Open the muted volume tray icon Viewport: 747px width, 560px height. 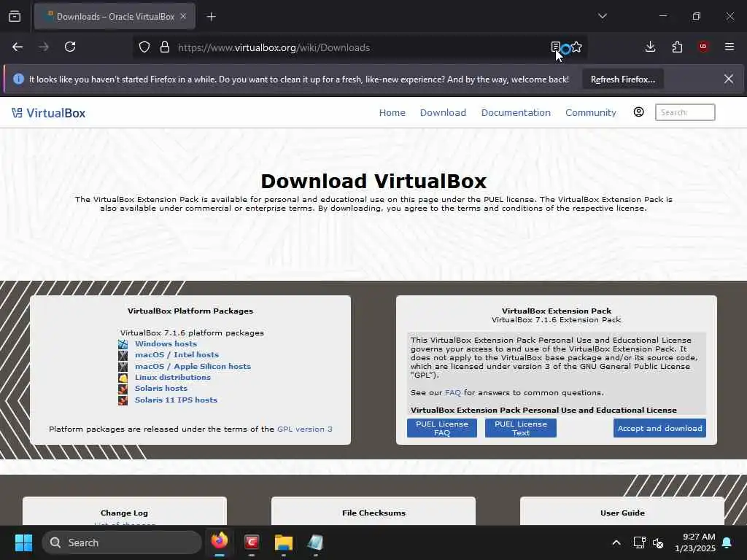click(658, 542)
